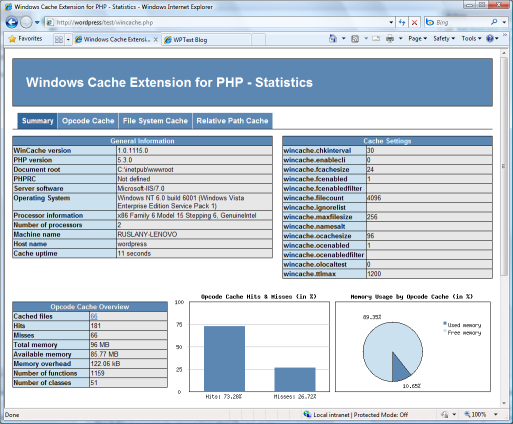
Task: Open a new blank tab
Action: pyautogui.click(x=258, y=40)
